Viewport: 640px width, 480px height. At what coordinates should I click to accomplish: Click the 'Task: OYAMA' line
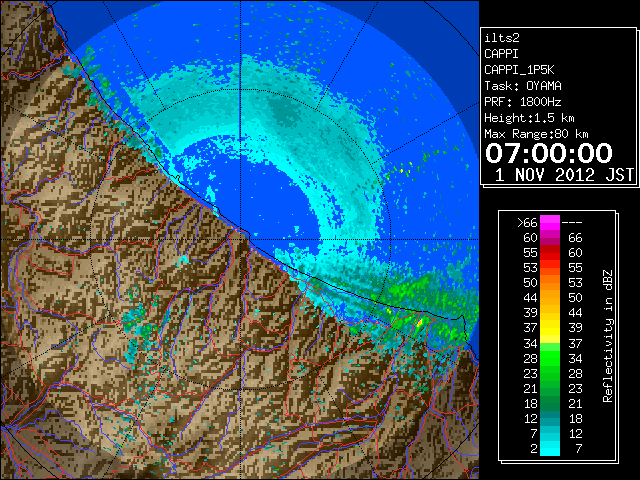(523, 86)
